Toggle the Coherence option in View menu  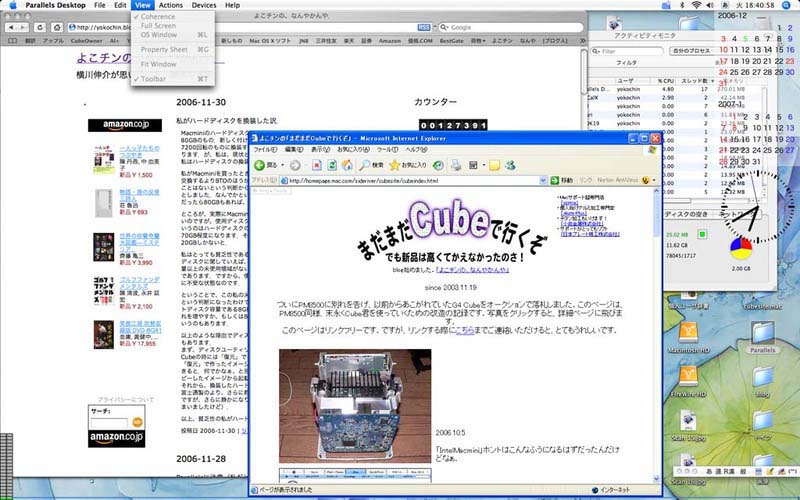point(158,16)
